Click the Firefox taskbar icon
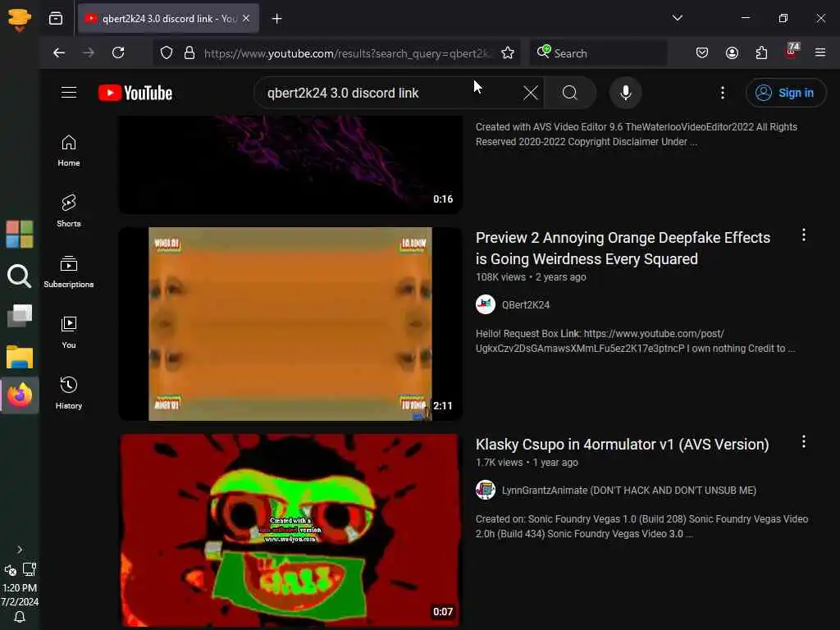This screenshot has width=840, height=630. (20, 395)
